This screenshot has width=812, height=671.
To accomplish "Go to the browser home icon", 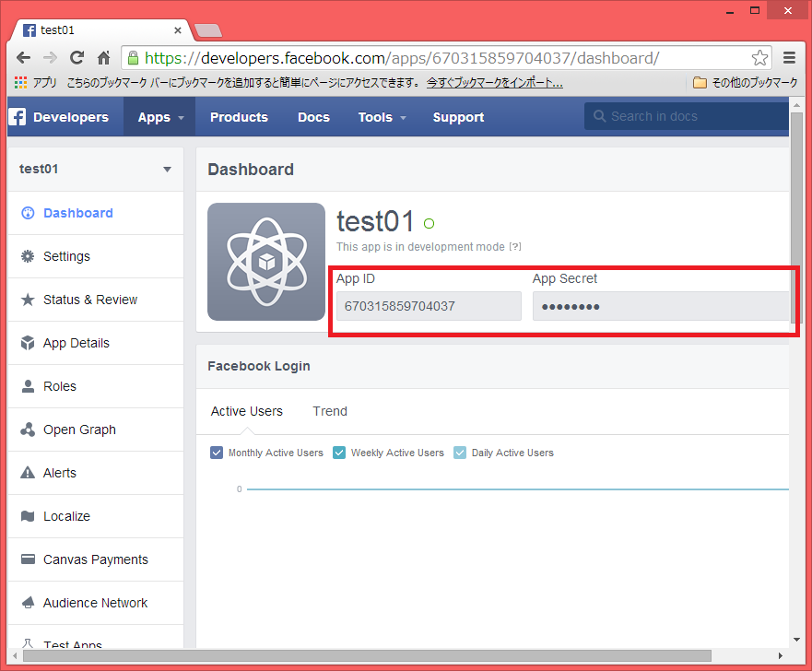I will pos(104,57).
